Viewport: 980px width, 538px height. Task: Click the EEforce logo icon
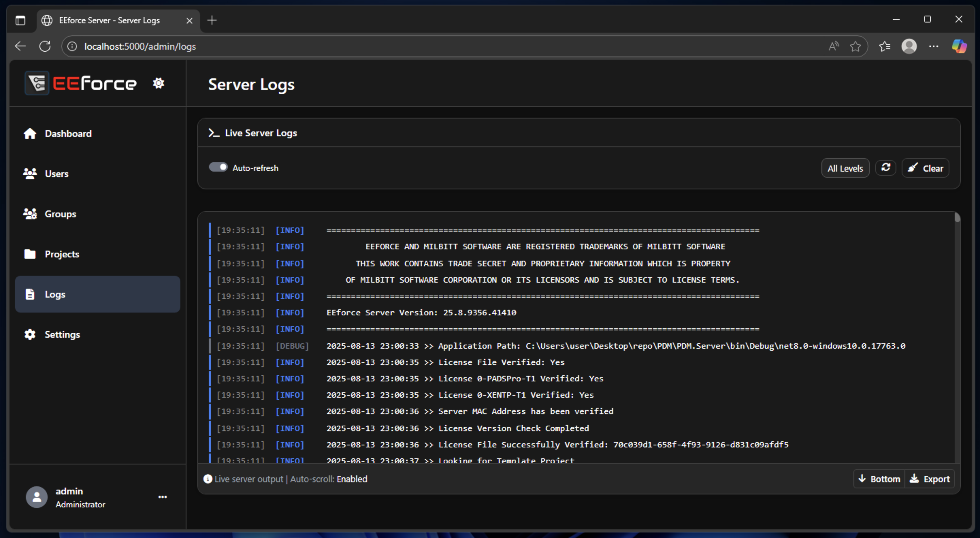tap(37, 83)
